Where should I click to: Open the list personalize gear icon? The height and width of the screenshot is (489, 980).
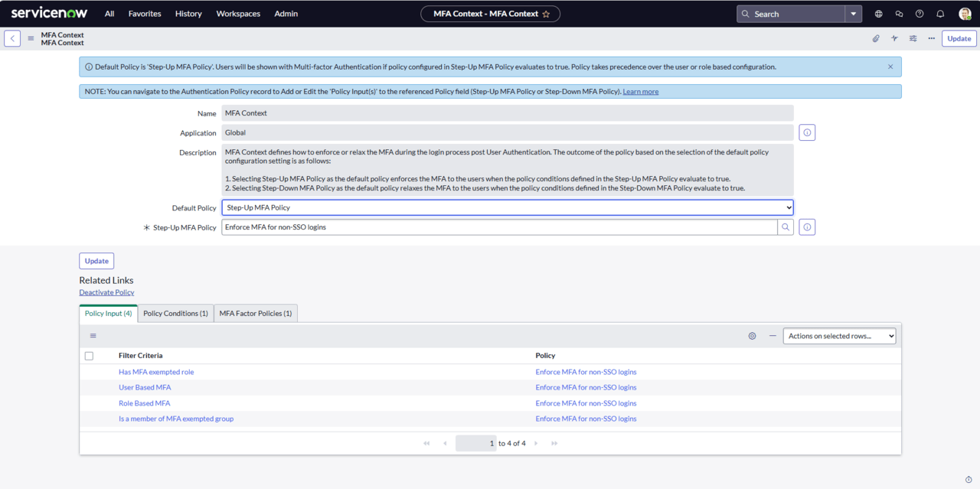tap(752, 336)
